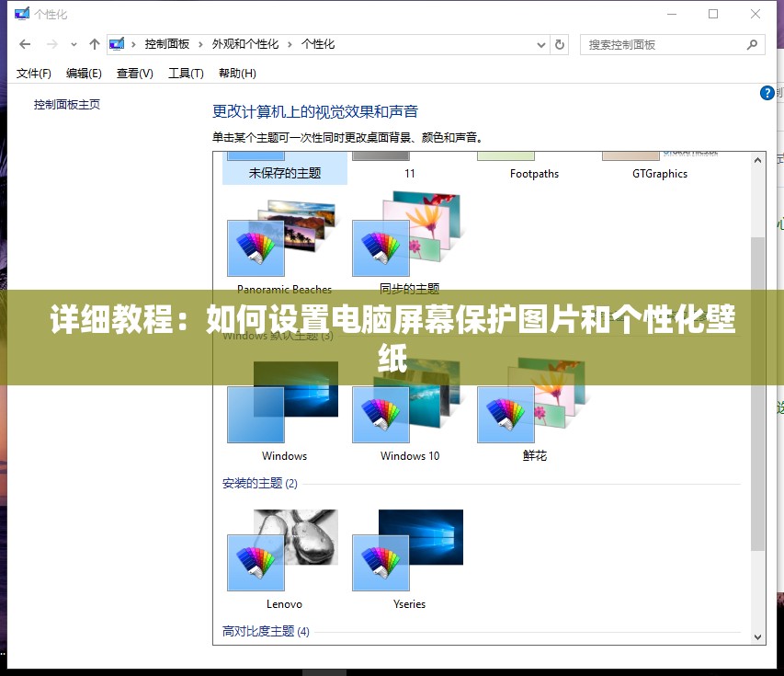Minimize the 个性化 window

[x=672, y=14]
